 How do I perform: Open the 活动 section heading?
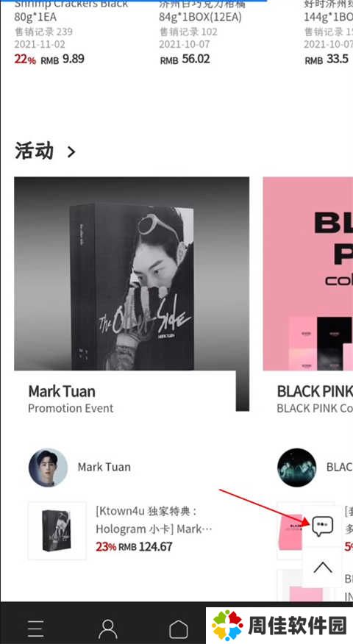[35, 151]
